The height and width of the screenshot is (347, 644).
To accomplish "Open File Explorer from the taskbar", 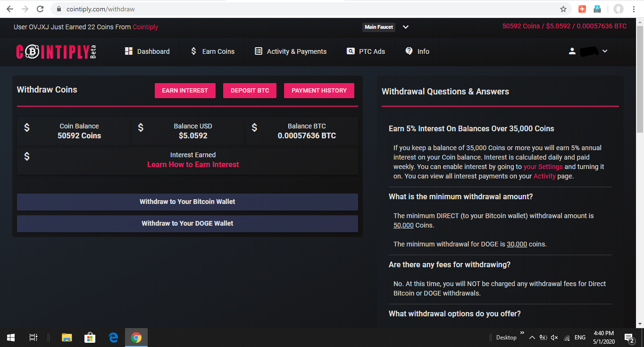I will click(67, 338).
